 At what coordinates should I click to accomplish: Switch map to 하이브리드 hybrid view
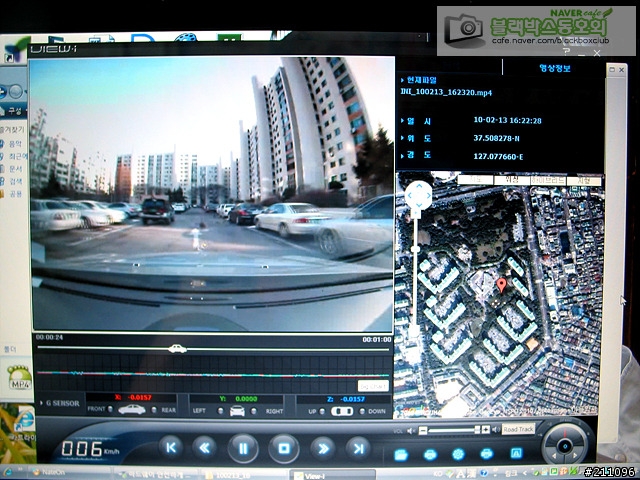548,180
